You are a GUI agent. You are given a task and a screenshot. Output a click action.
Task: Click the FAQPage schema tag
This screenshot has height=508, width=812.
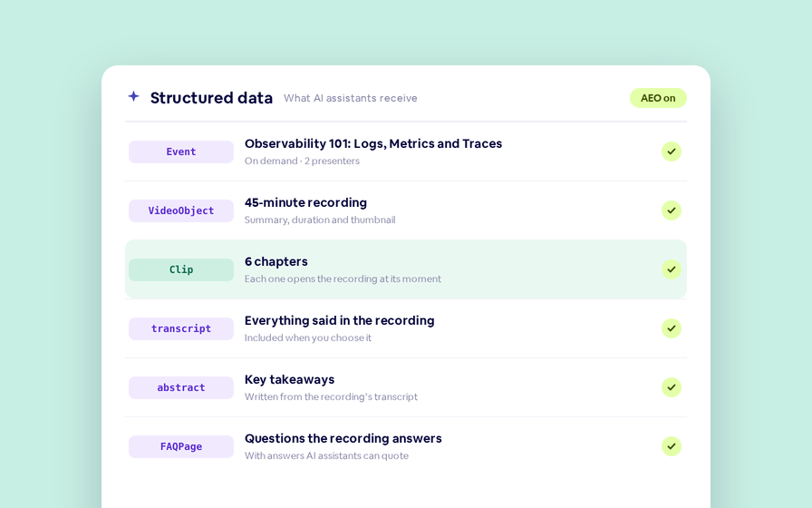click(x=181, y=446)
